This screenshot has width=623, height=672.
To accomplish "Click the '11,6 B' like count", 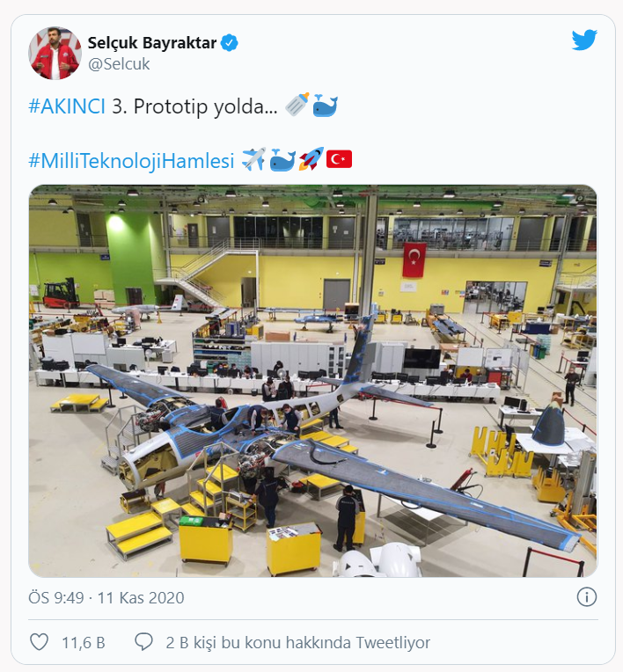I will (x=83, y=643).
